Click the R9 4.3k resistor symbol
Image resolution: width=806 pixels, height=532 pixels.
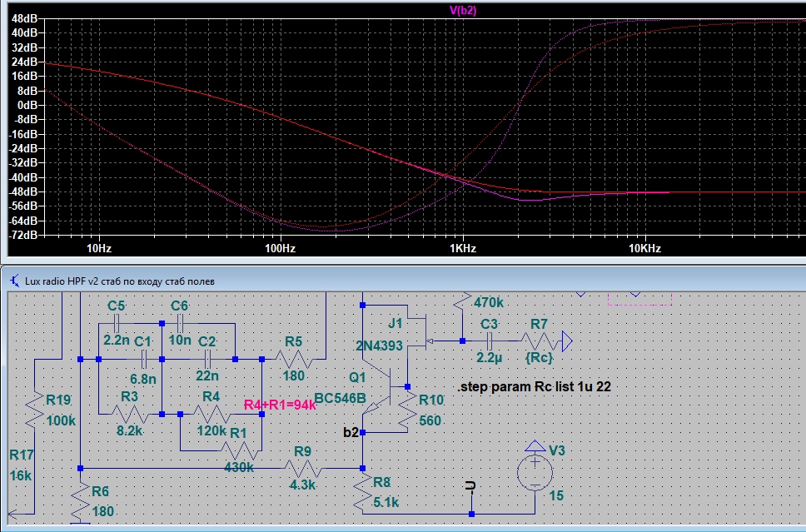[301, 469]
